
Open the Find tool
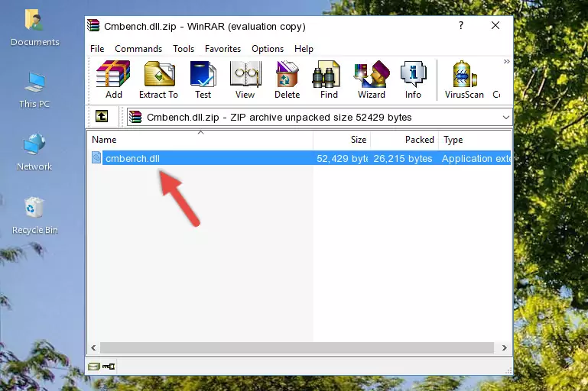329,79
